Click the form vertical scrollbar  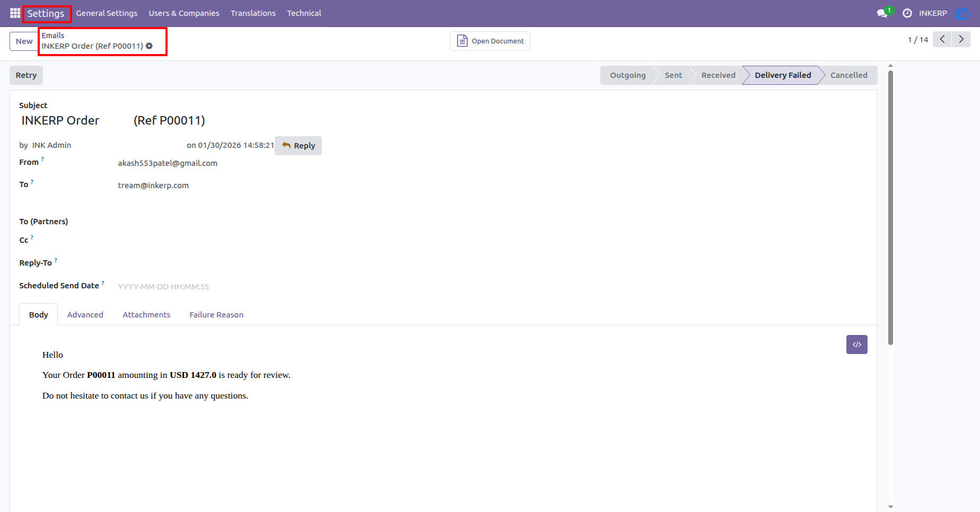(890, 207)
